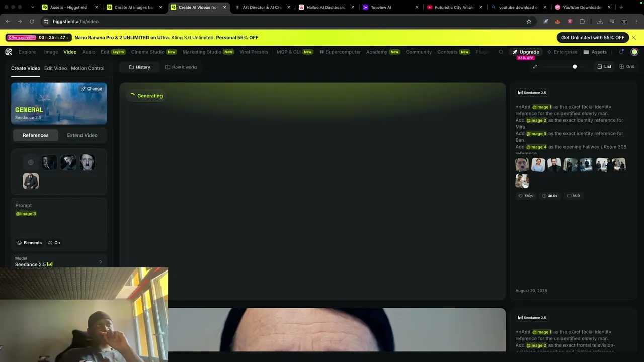Open the tab search dropdown chevron
The width and height of the screenshot is (644, 362).
(x=33, y=8)
